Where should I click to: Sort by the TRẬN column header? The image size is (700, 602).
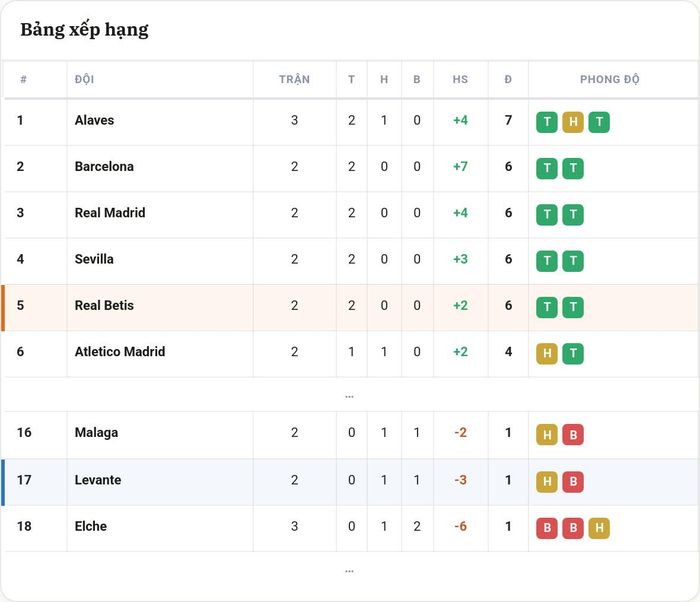(294, 79)
